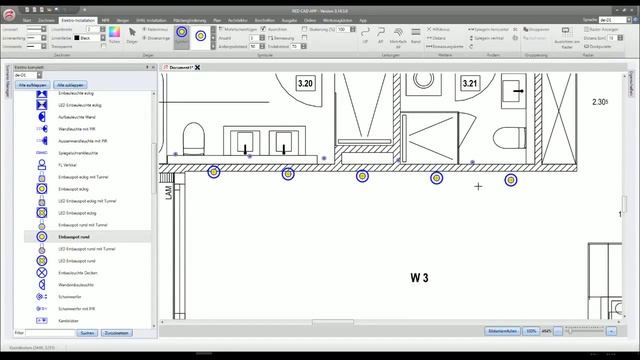Screen dimensions: 640x360
Task: Pick the LED Einbauspot eckig symbol
Action: tap(42, 213)
